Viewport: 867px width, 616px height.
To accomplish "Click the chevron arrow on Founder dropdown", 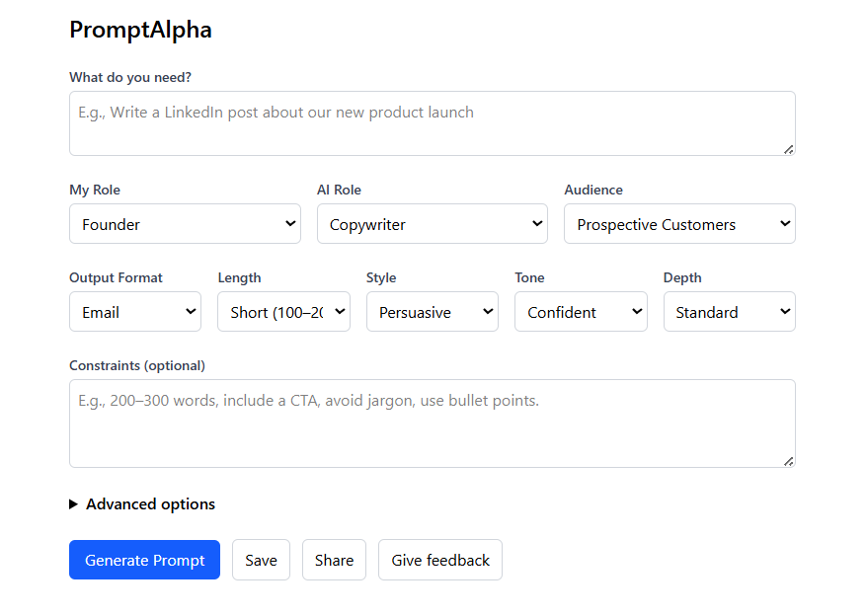I will [290, 224].
